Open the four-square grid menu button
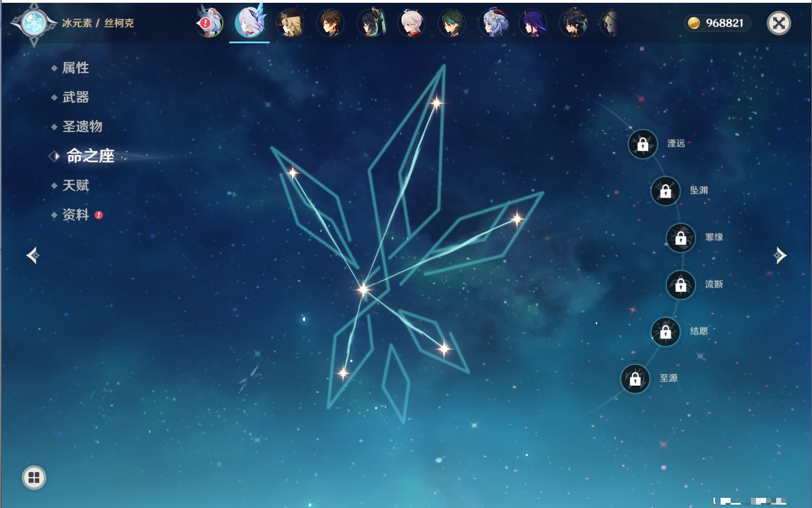Screen dimensions: 812x508 [x=34, y=478]
